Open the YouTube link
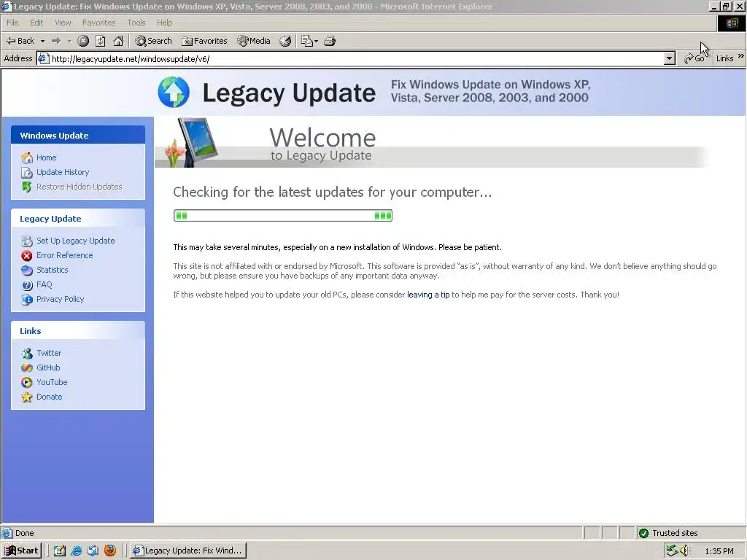This screenshot has height=560, width=747. point(52,382)
